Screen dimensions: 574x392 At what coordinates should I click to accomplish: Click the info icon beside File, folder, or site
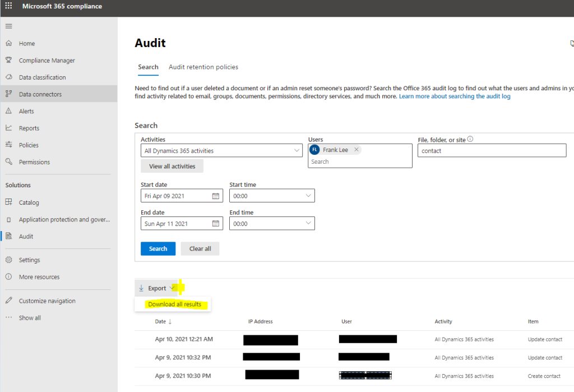470,139
